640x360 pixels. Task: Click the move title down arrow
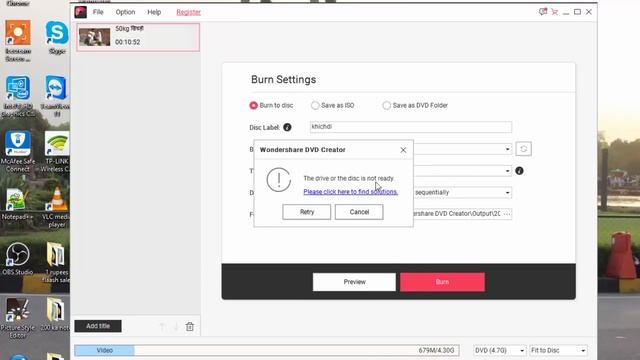pyautogui.click(x=176, y=327)
